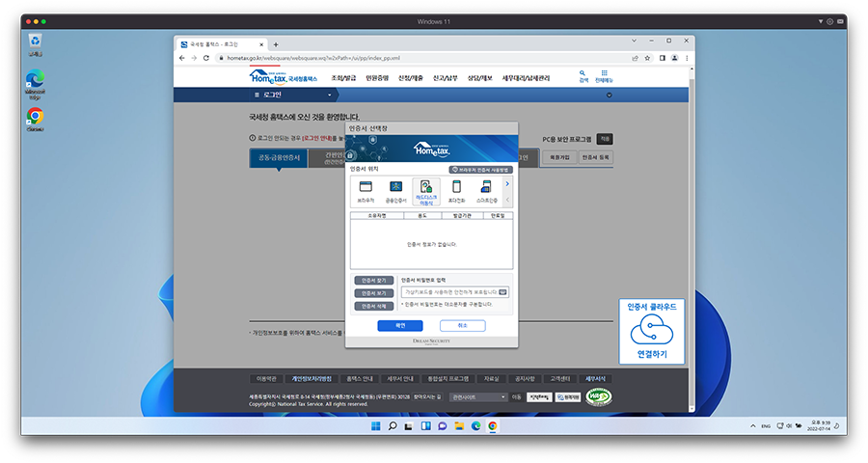Open the 개인정보처리방침 footer link
868x463 pixels.
pyautogui.click(x=312, y=379)
